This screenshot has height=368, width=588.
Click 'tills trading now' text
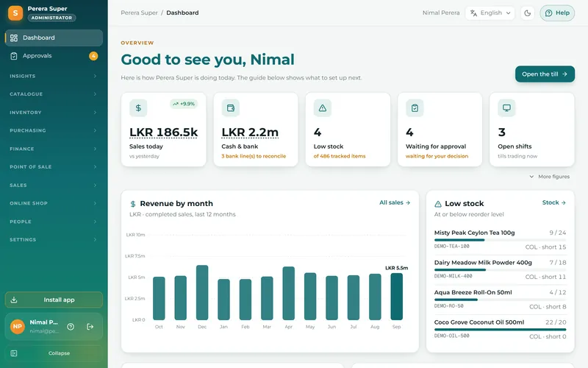(x=517, y=156)
